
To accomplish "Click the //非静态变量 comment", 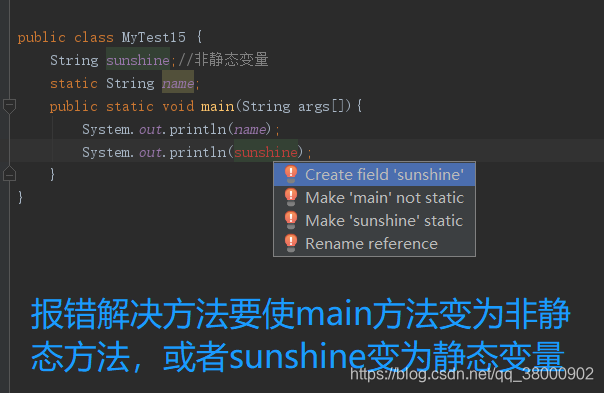I will click(x=223, y=60).
